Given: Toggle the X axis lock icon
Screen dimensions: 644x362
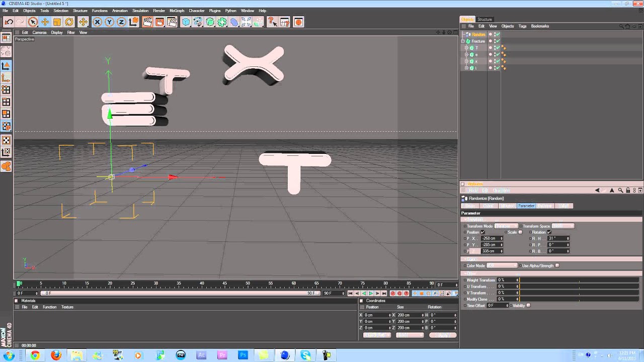Looking at the screenshot, I should pyautogui.click(x=97, y=22).
